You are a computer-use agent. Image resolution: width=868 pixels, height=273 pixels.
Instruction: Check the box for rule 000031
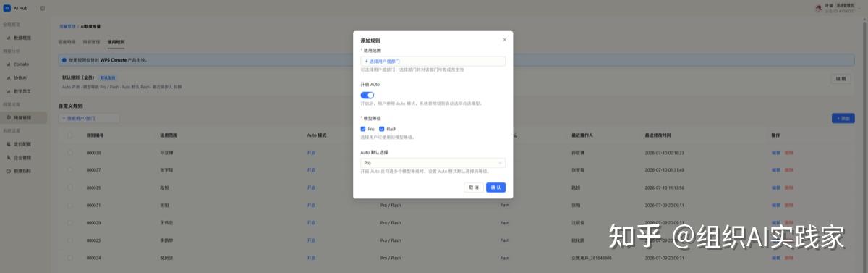70,205
